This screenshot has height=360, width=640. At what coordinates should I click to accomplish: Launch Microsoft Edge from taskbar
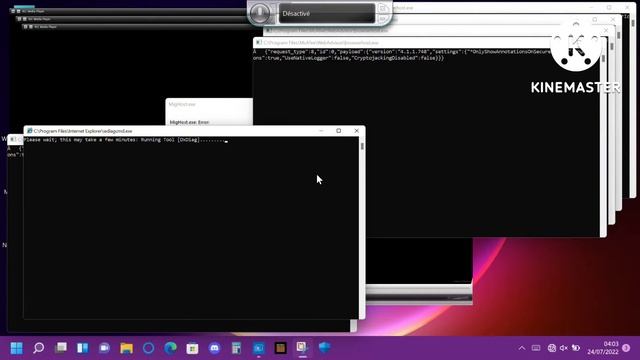(171, 348)
